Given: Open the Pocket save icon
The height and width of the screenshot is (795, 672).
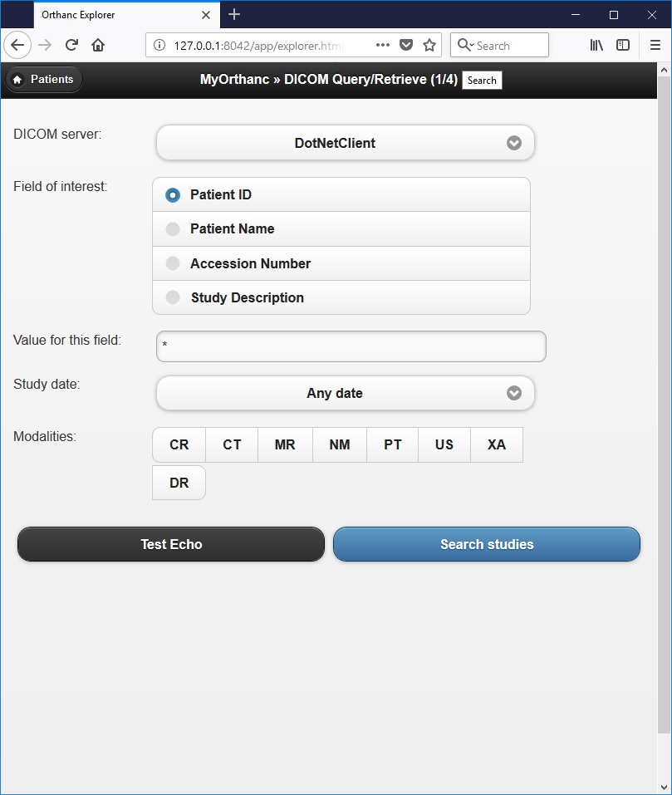Looking at the screenshot, I should [x=406, y=46].
